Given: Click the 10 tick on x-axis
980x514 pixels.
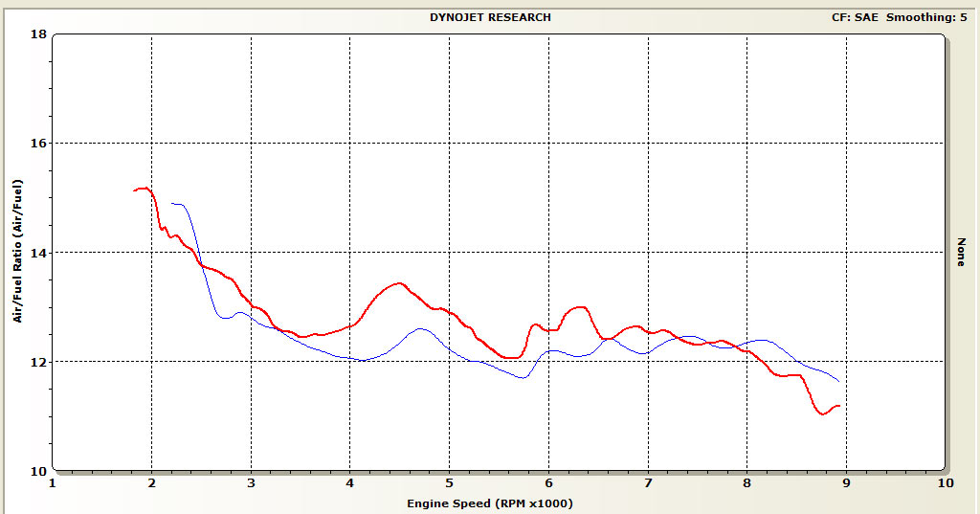Looking at the screenshot, I should click(x=945, y=484).
